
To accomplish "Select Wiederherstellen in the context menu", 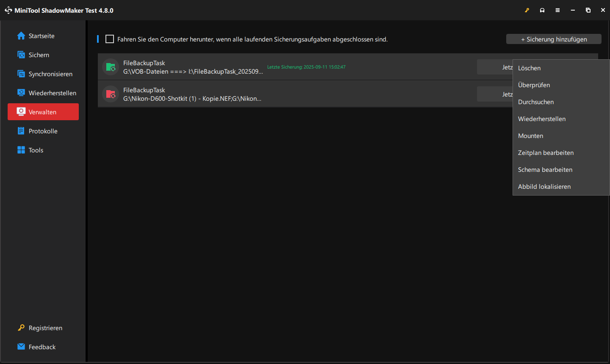I will [561, 119].
